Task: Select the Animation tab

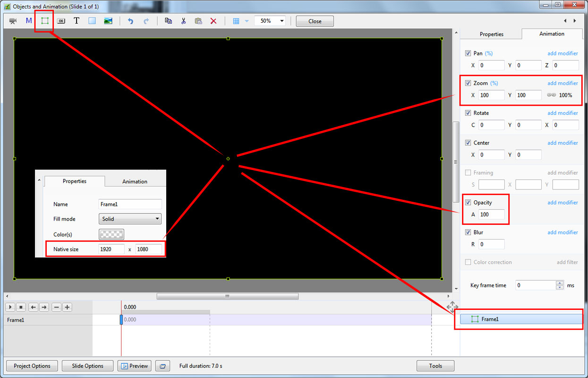Action: (552, 34)
